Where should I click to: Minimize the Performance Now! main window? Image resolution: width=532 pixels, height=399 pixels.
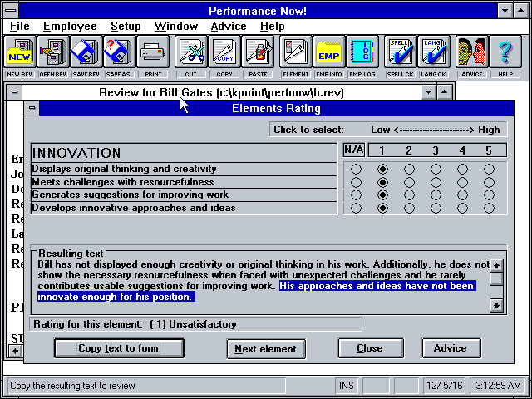pos(505,11)
